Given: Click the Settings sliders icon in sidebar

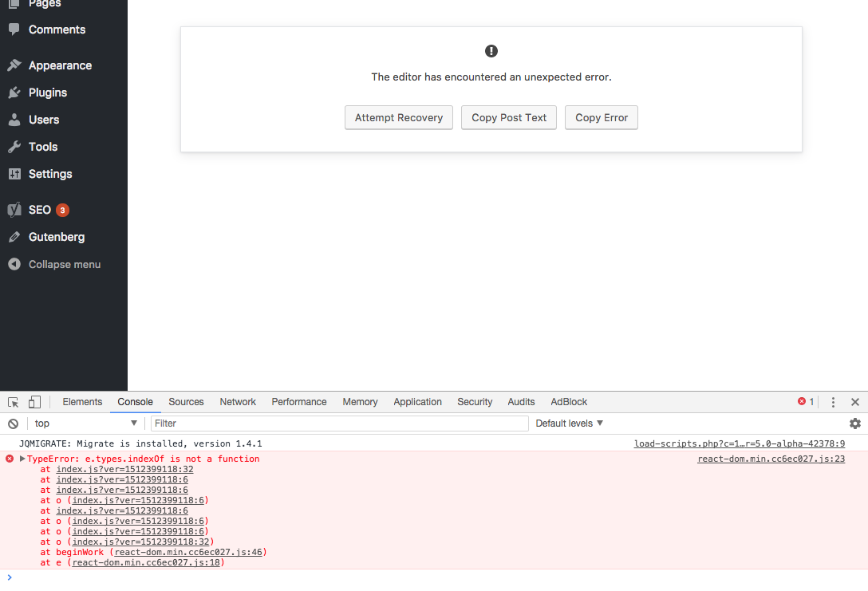Looking at the screenshot, I should (x=14, y=174).
